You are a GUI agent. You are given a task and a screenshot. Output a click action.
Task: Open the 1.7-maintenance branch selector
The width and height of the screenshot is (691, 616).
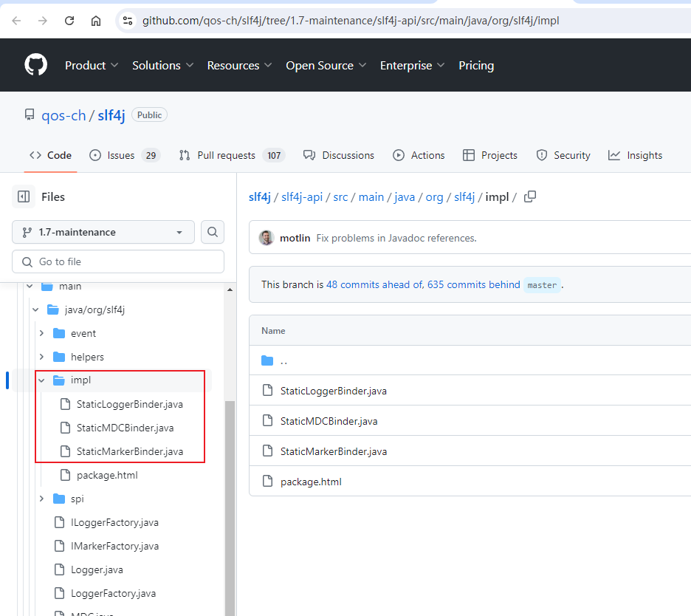point(103,232)
